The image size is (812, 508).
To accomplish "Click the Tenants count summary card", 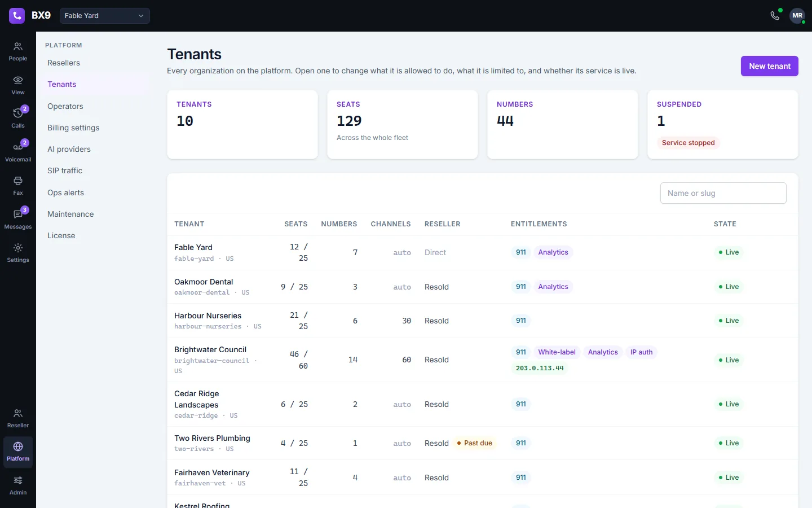I will pyautogui.click(x=242, y=125).
